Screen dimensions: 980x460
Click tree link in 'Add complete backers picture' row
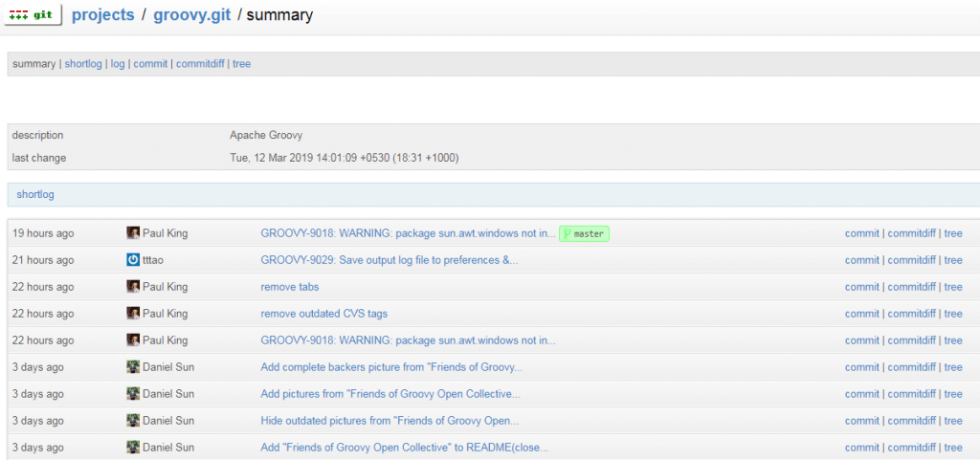(x=953, y=367)
